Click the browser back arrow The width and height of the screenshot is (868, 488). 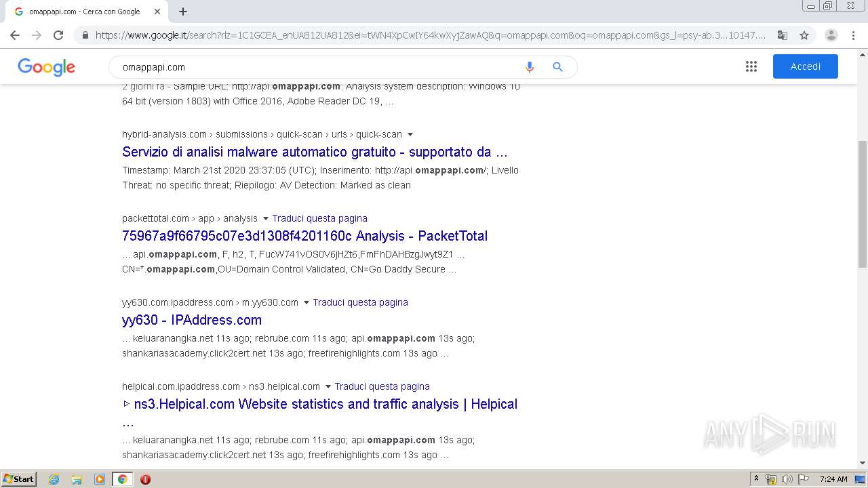(15, 35)
